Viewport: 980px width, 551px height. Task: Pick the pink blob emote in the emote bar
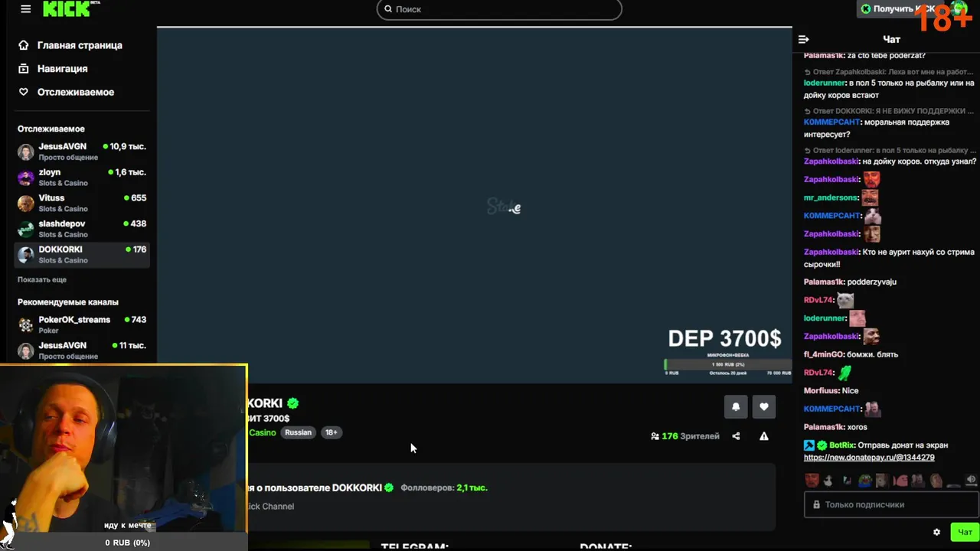coord(900,481)
